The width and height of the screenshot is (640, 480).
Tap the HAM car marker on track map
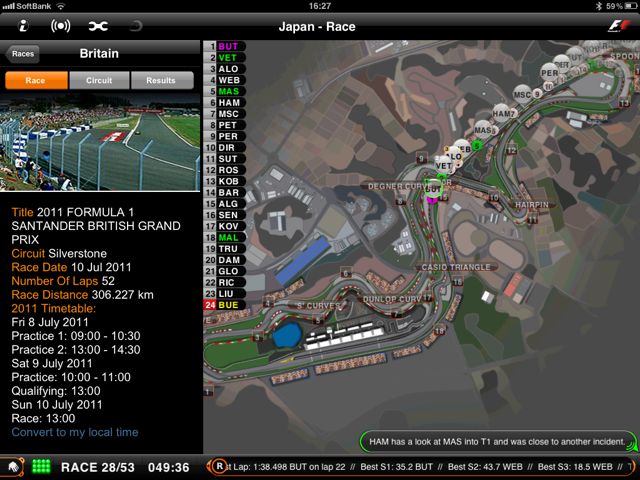coord(502,113)
